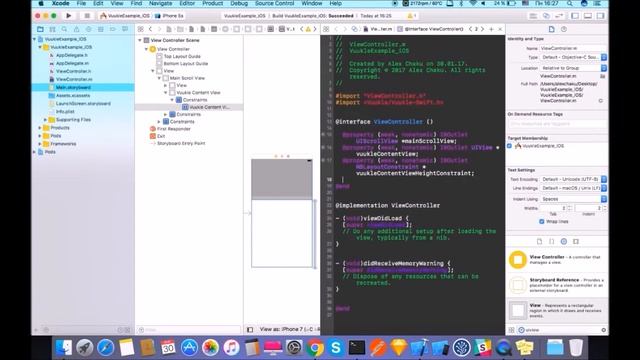Click the toolbar warning indicator

tap(412, 16)
